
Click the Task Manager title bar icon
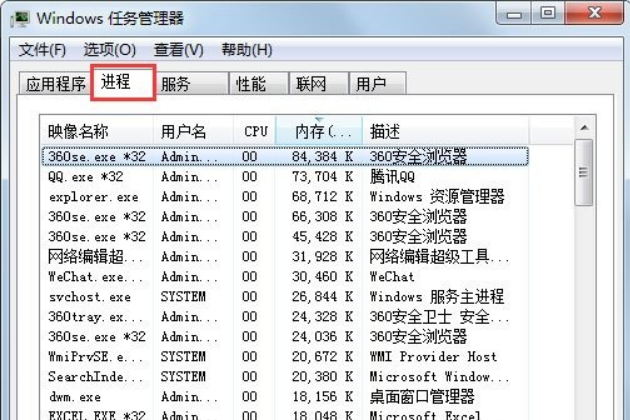tap(20, 19)
